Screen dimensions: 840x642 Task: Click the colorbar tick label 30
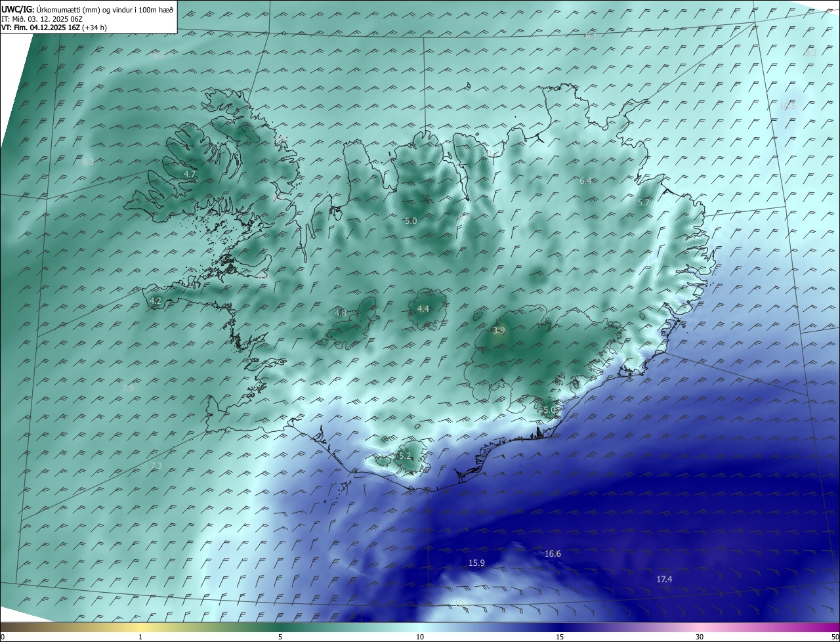tap(700, 637)
